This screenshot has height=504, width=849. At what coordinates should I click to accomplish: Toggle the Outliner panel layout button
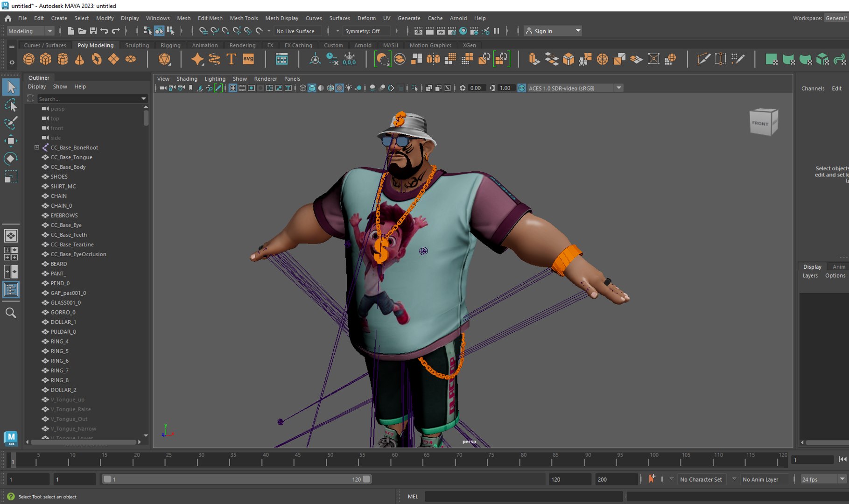coord(11,290)
